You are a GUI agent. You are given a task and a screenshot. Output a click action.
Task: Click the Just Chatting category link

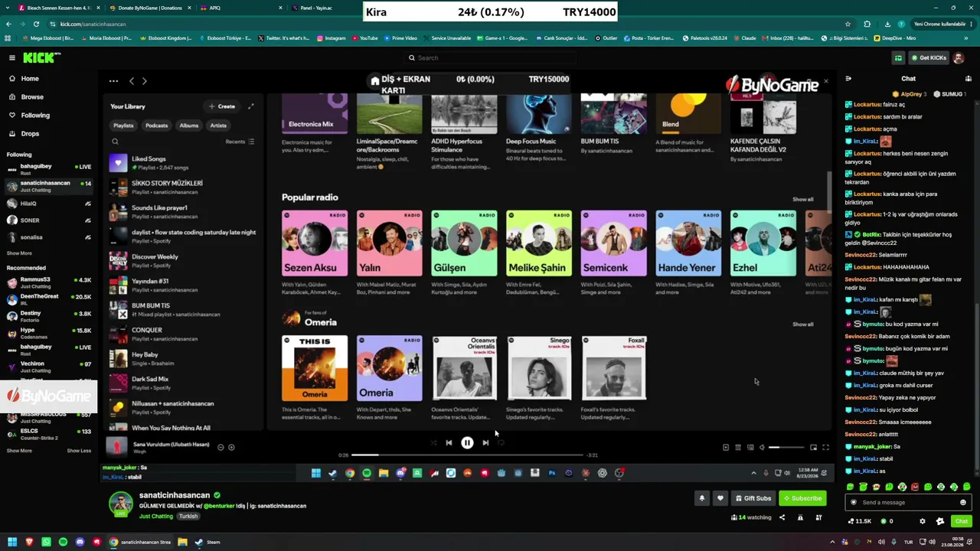156,517
